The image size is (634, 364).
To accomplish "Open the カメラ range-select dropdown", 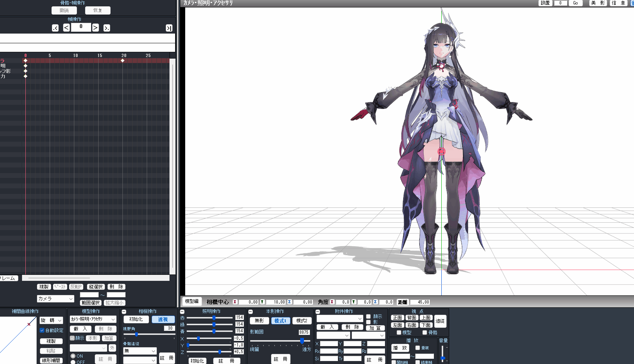I will click(56, 299).
